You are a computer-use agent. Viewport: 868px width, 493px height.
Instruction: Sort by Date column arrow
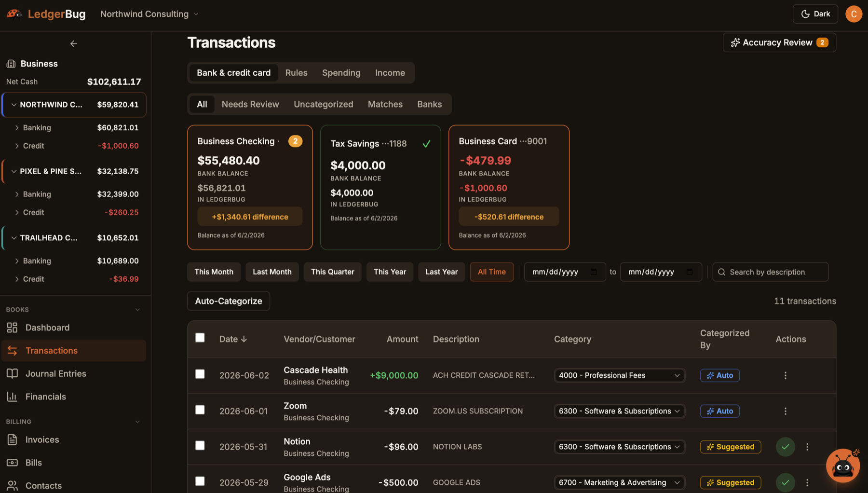tap(244, 339)
